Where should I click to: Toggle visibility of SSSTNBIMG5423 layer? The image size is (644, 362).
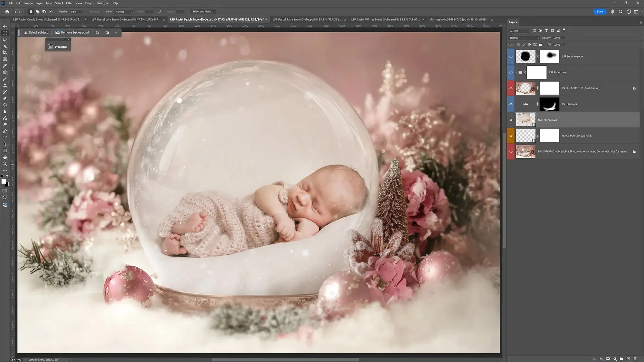tap(511, 120)
